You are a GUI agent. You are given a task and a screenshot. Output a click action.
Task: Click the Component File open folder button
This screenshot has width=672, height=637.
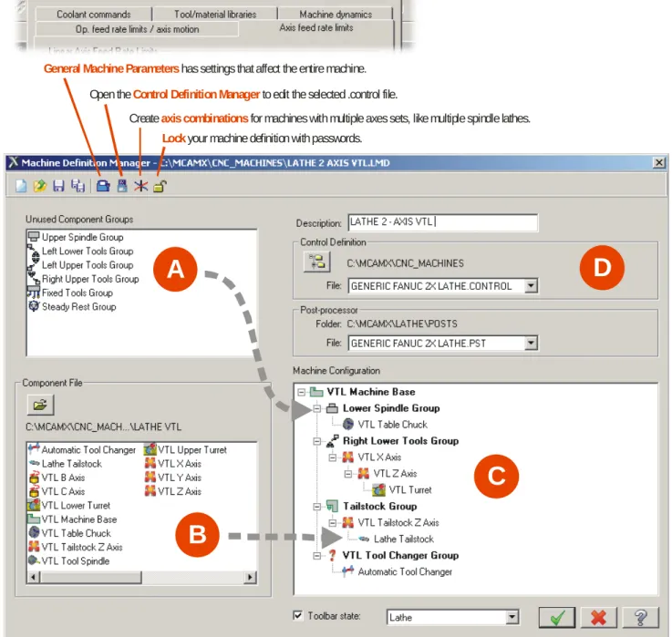pyautogui.click(x=40, y=405)
